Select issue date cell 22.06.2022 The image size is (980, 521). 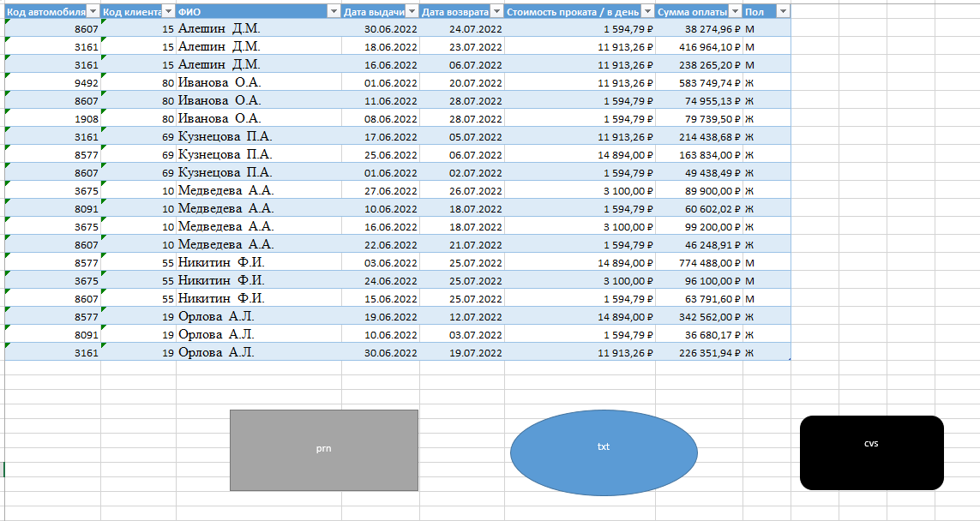pos(381,244)
